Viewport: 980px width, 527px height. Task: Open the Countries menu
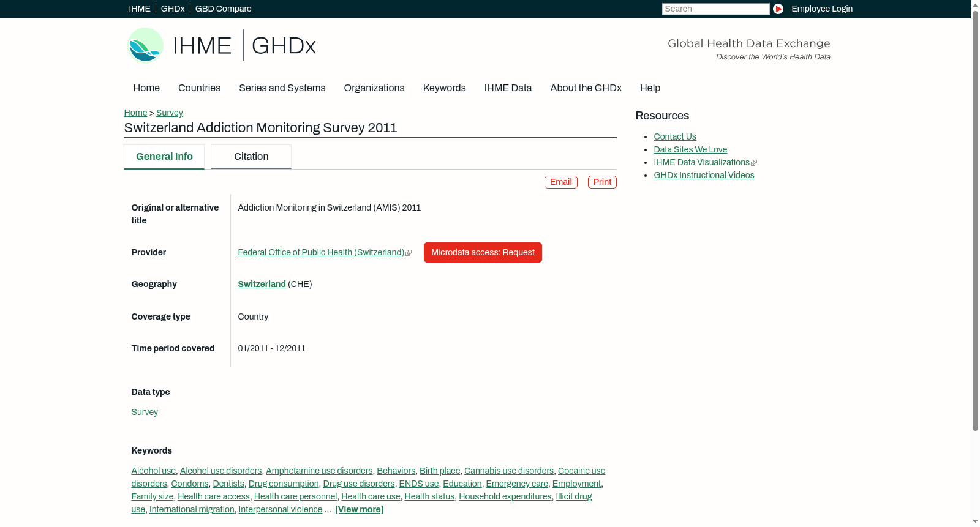[x=200, y=88]
